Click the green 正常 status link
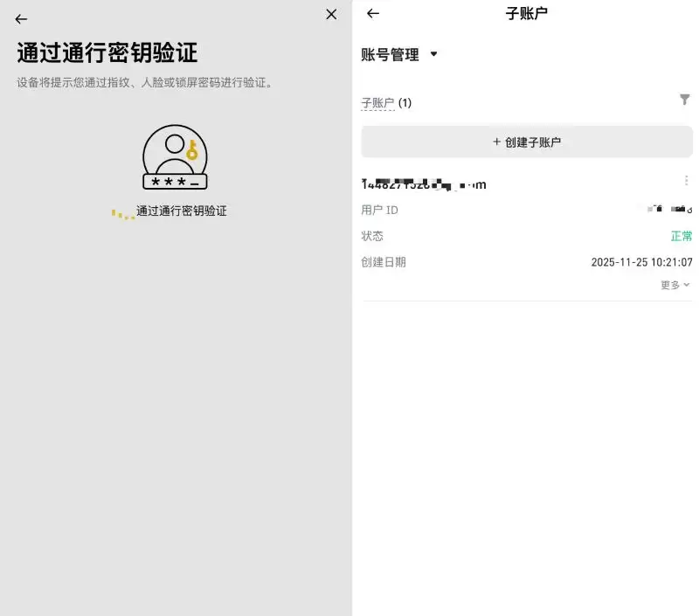699x616 pixels. (x=680, y=235)
